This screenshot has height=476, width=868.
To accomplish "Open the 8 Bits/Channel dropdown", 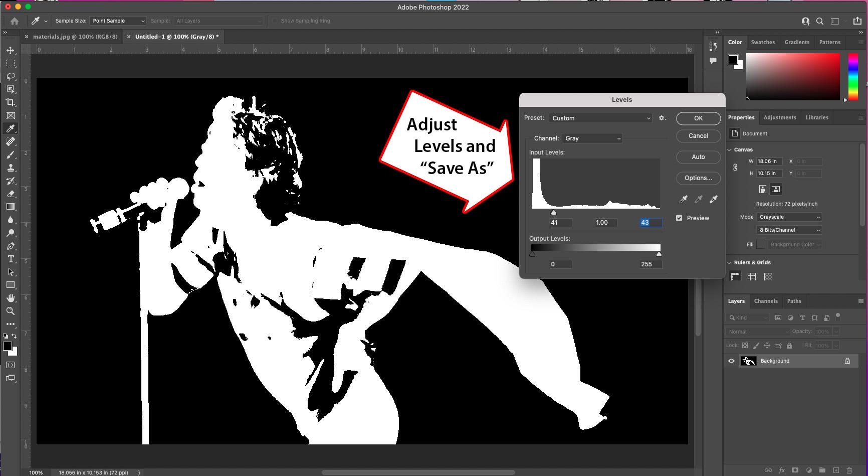I will coord(789,230).
